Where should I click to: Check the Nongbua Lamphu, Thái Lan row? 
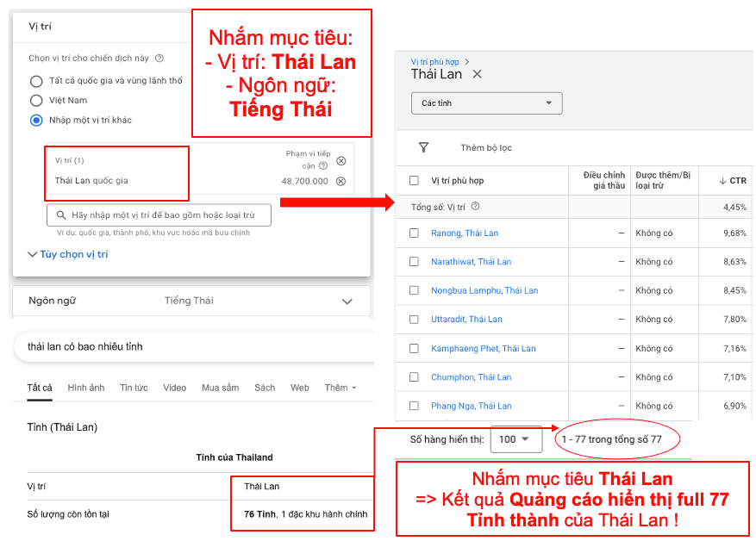click(x=414, y=290)
